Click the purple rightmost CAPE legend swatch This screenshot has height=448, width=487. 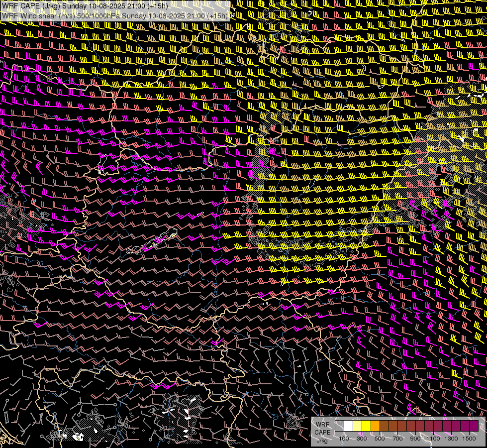tap(474, 426)
